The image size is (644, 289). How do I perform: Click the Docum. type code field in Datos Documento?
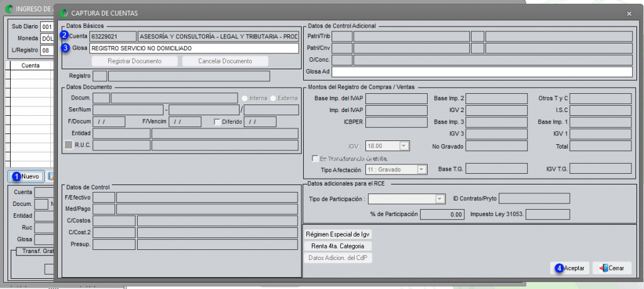tap(101, 98)
